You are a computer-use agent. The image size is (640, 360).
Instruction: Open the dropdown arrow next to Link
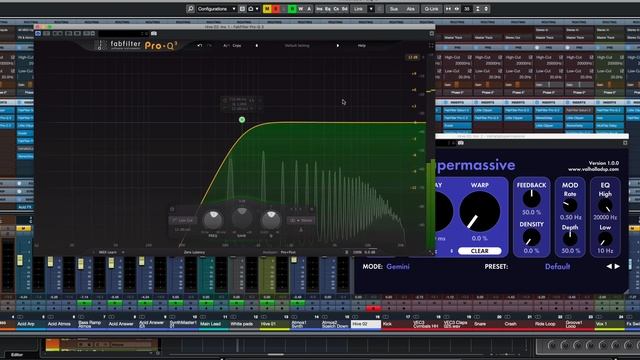(371, 9)
